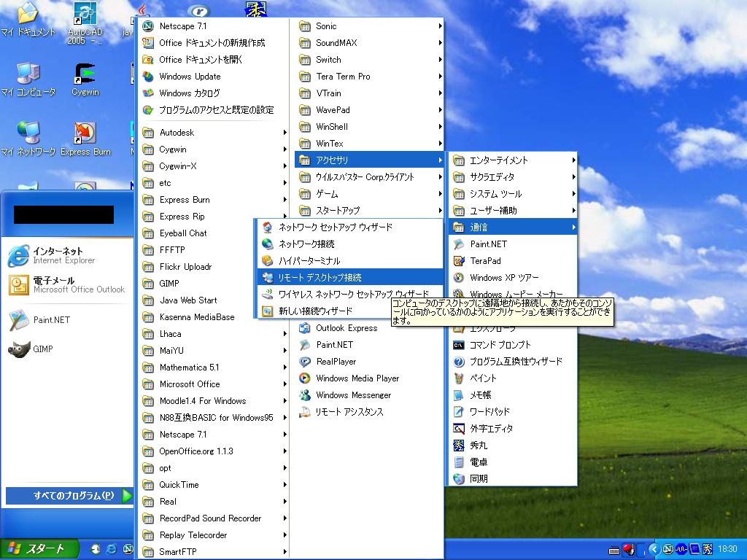
Task: Select the Kasenna MediaBase folder
Action: [x=214, y=317]
